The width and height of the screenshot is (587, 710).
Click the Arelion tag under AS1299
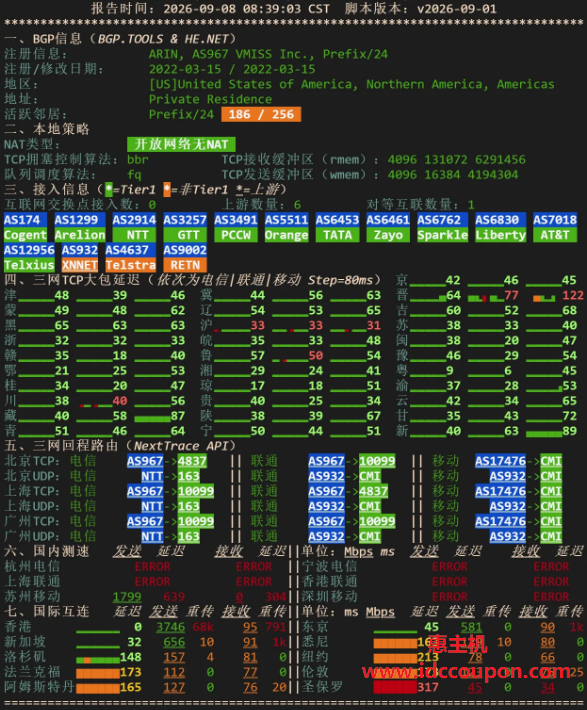80,235
